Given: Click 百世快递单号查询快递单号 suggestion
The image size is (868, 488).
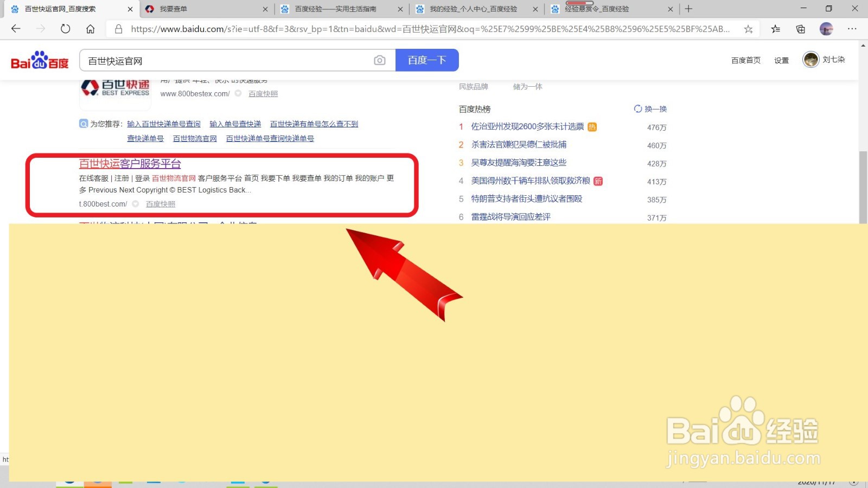Looking at the screenshot, I should (270, 139).
